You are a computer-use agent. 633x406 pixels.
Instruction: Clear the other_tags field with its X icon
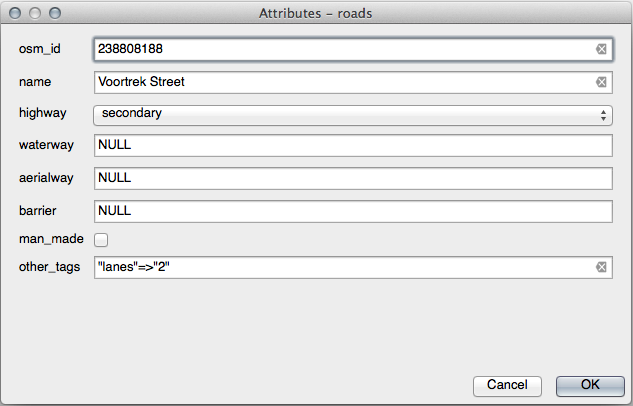602,267
